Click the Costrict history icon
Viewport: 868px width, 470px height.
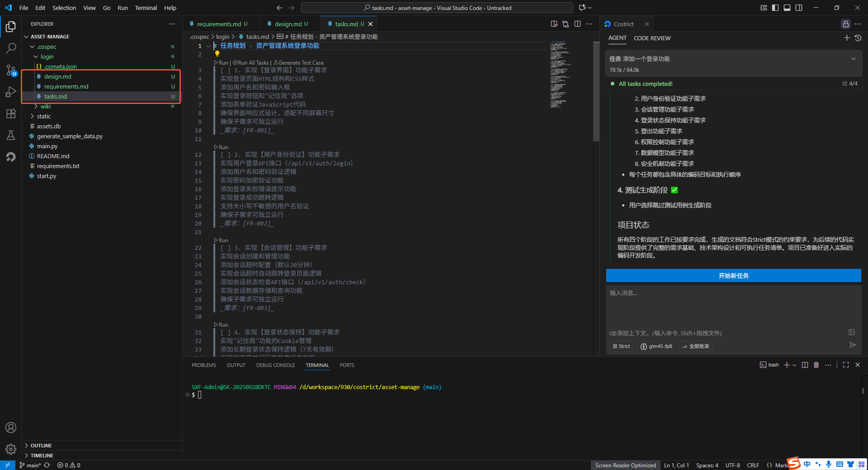coord(858,38)
